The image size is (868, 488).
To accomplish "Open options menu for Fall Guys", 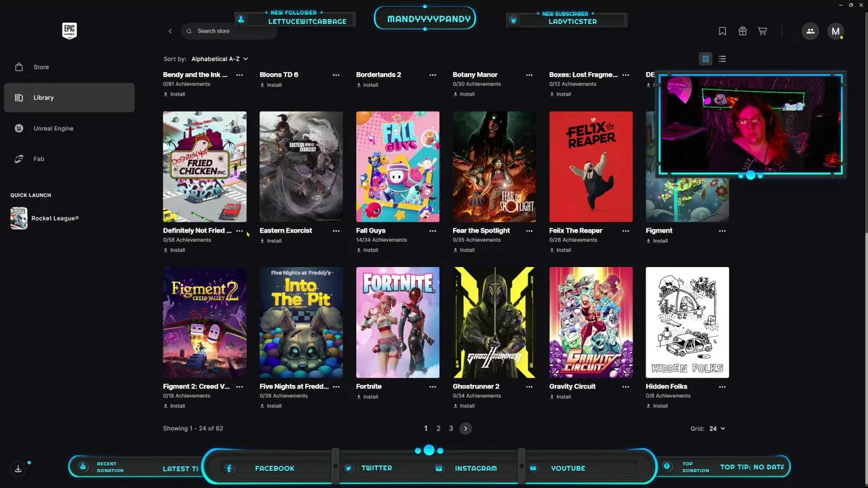I will pyautogui.click(x=433, y=230).
